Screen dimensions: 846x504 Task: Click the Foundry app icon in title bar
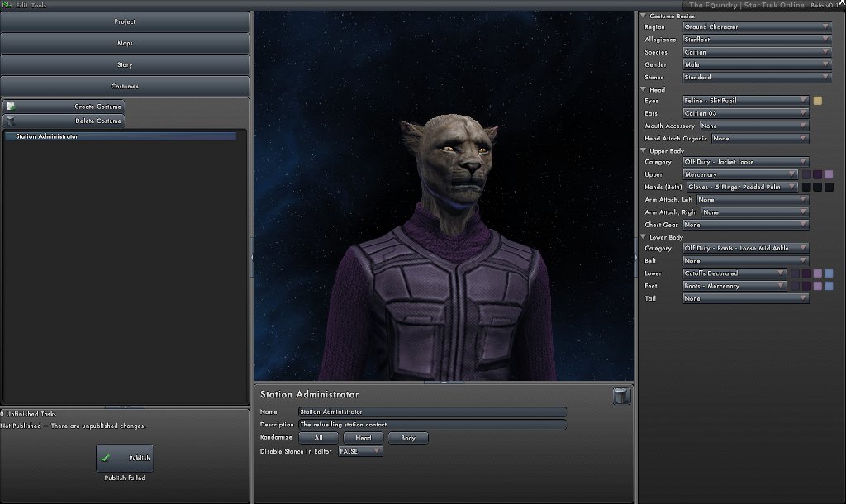(x=7, y=5)
